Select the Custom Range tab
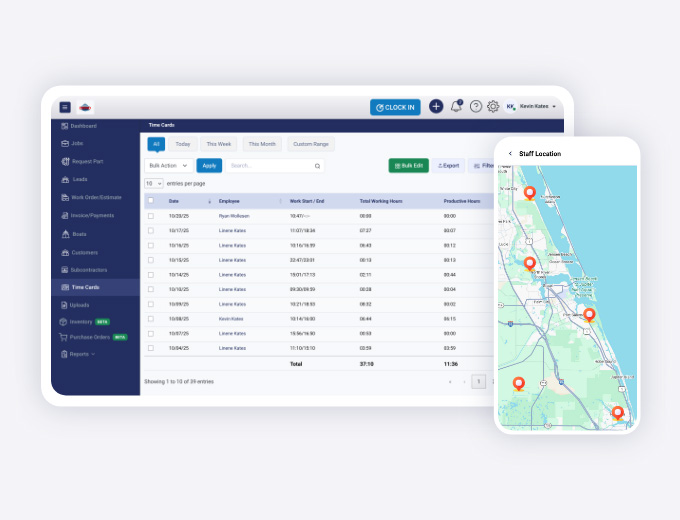The height and width of the screenshot is (520, 680). (311, 144)
